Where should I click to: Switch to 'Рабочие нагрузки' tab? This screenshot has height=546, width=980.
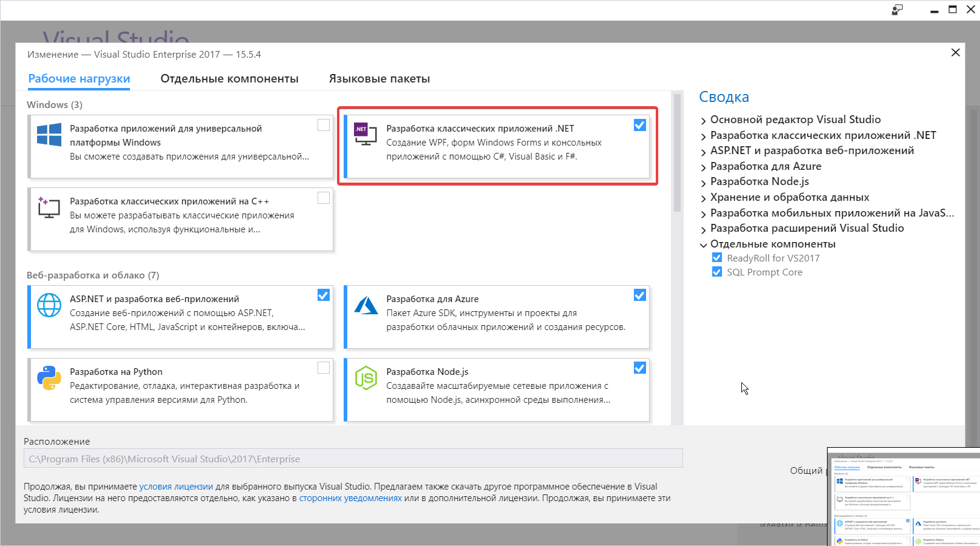(79, 78)
